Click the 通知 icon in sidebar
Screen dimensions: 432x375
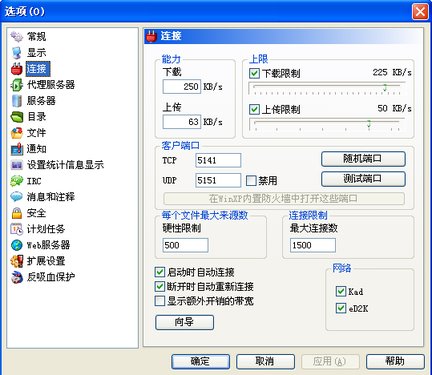pyautogui.click(x=17, y=149)
